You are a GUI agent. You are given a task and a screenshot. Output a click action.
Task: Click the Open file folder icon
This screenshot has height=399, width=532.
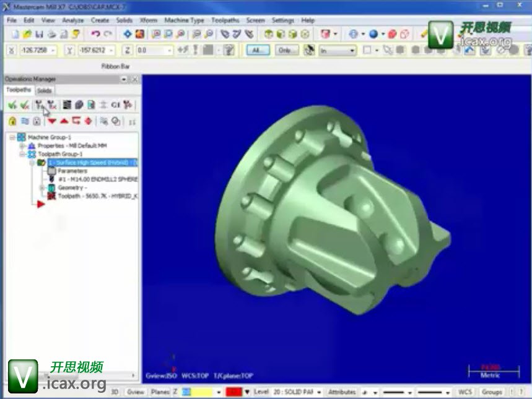[27, 34]
